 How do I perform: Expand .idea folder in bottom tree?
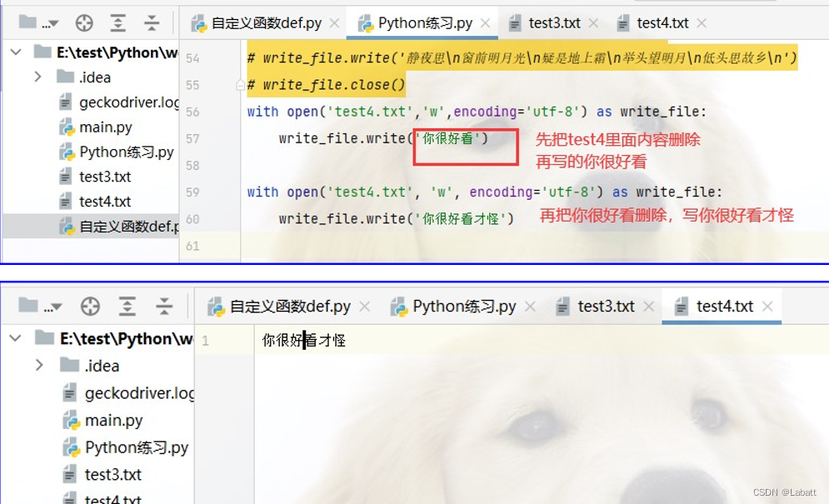tap(39, 365)
